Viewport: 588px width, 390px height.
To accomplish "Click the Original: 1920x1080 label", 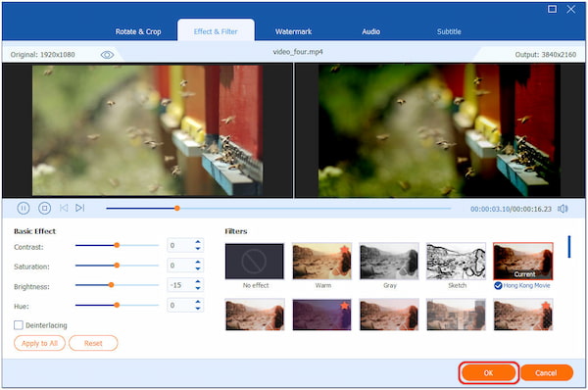I will tap(43, 55).
